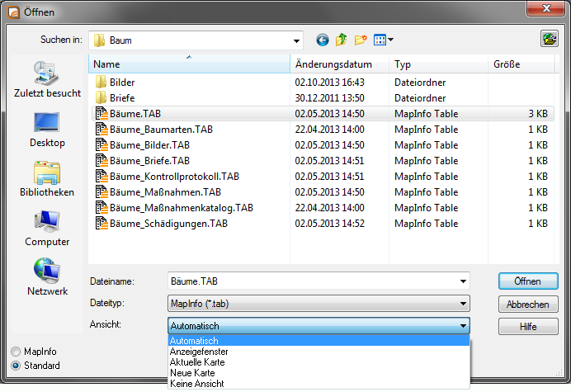Screen dimensions: 571x392
Task: Click the 1 KB size of Bäume_Kontrollprotokoll.TAB
Action: coord(538,177)
